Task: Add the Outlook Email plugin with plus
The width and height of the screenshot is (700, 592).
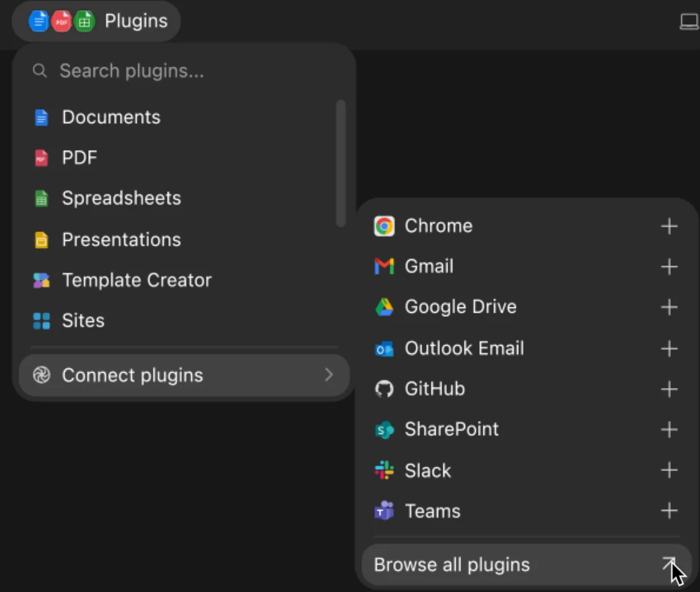Action: coord(669,348)
